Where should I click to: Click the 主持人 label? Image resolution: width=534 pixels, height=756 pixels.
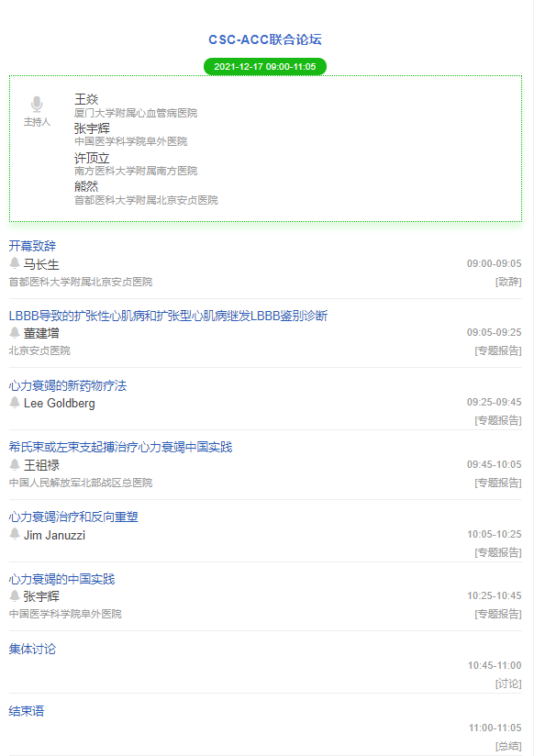pyautogui.click(x=37, y=122)
